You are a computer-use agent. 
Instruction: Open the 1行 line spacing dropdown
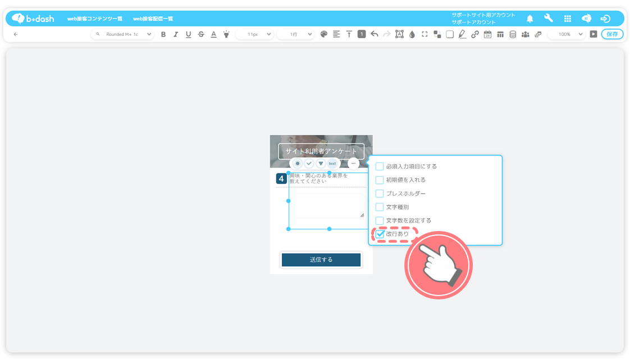click(295, 35)
